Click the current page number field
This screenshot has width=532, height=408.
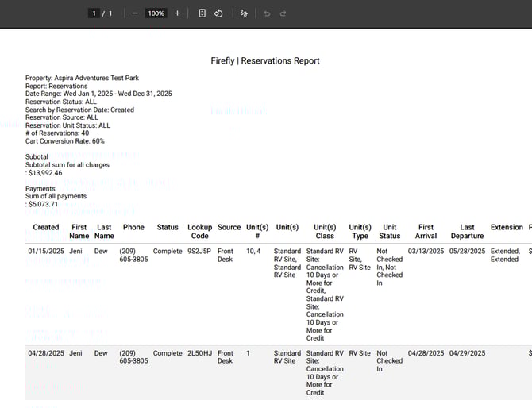point(94,13)
